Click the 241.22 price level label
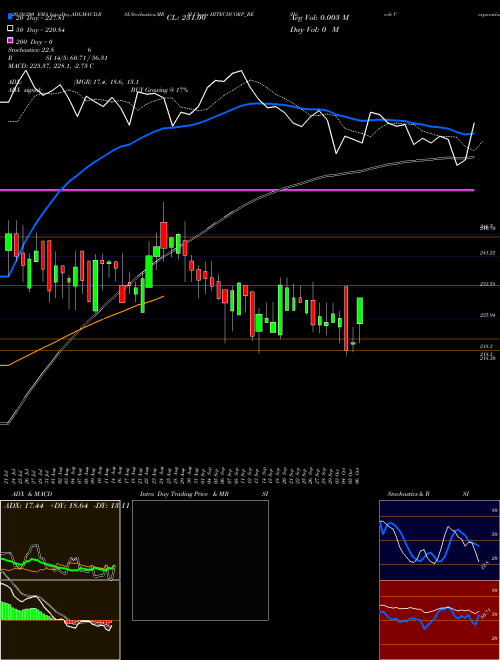This screenshot has width=500, height=660. pyautogui.click(x=488, y=253)
